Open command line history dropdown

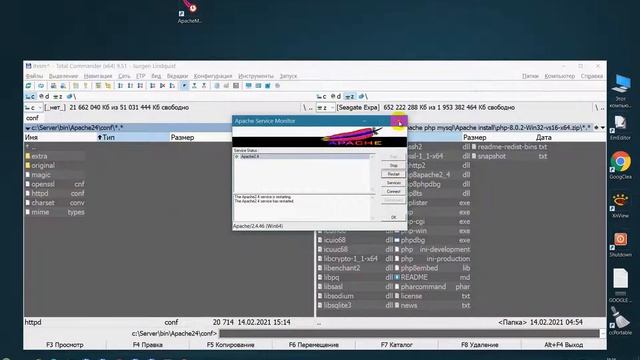tap(602, 333)
